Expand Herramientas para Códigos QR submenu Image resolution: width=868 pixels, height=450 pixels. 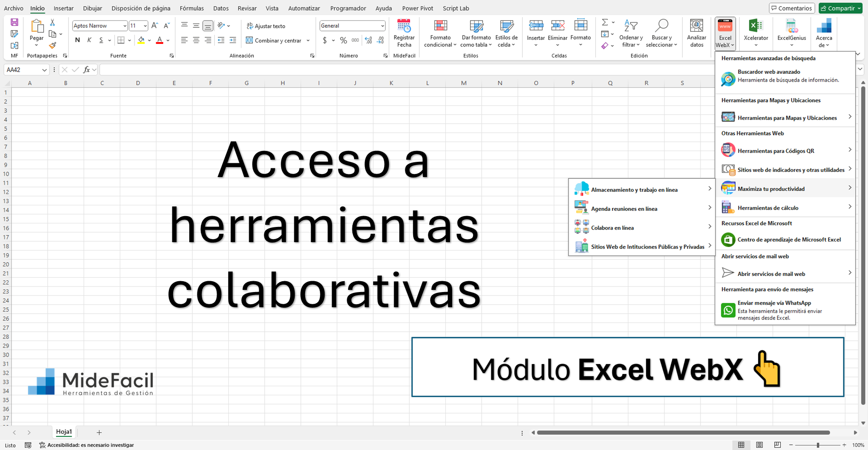tap(785, 151)
